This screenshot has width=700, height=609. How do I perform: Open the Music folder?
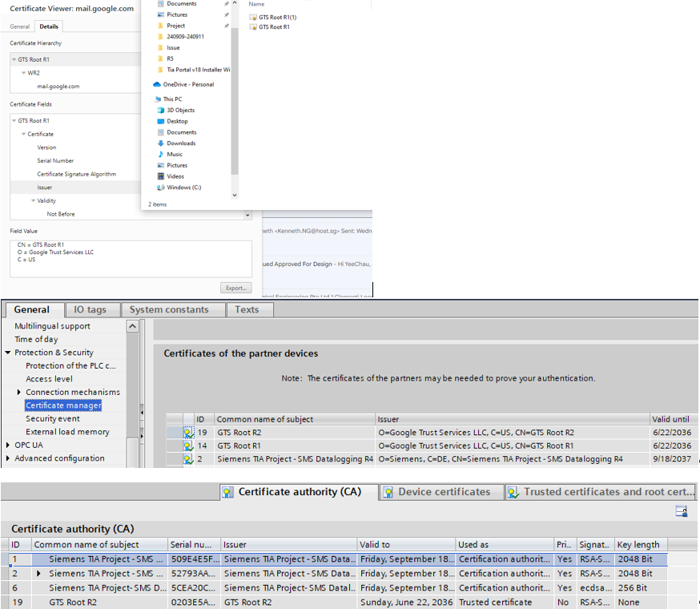pos(174,154)
